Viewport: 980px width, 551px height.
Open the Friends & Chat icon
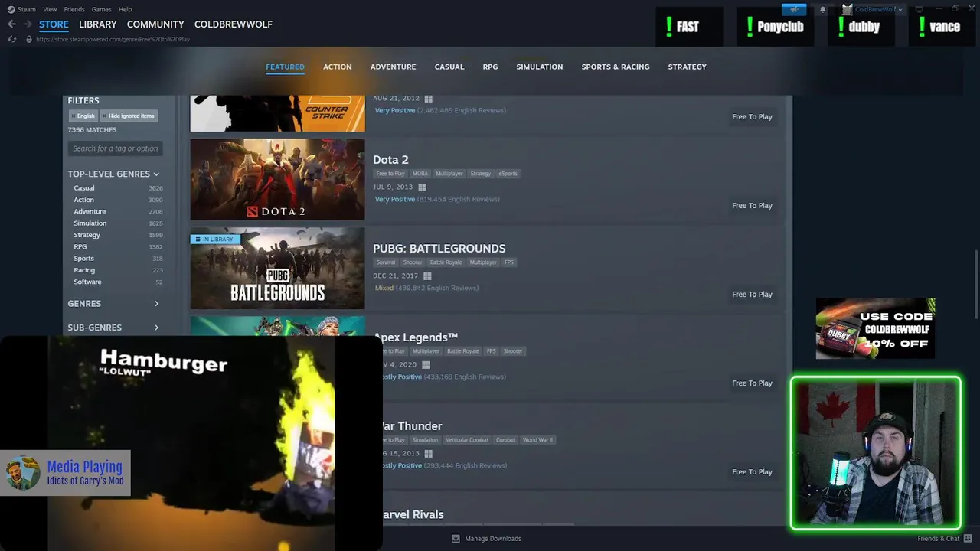[968, 538]
